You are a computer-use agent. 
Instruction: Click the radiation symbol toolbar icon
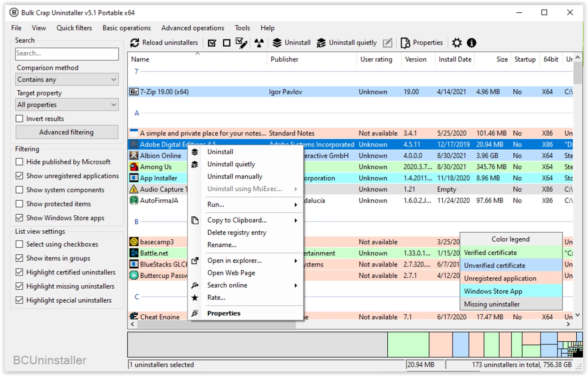pos(259,43)
